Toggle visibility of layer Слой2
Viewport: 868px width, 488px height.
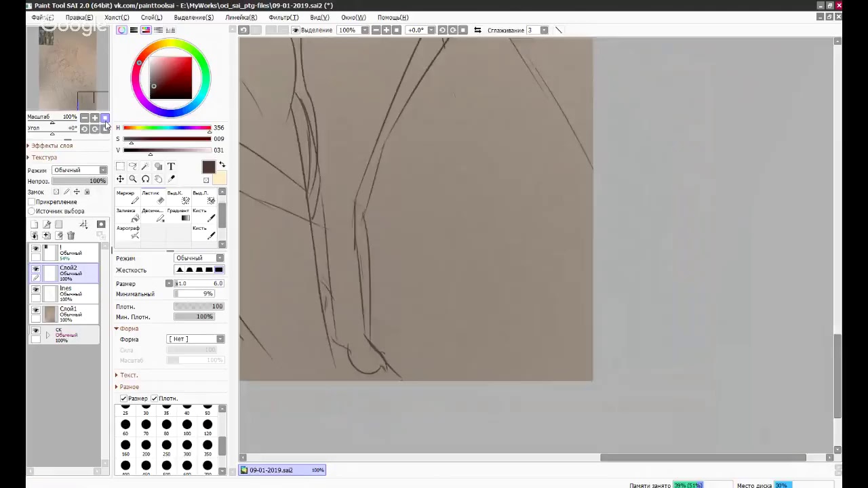36,269
